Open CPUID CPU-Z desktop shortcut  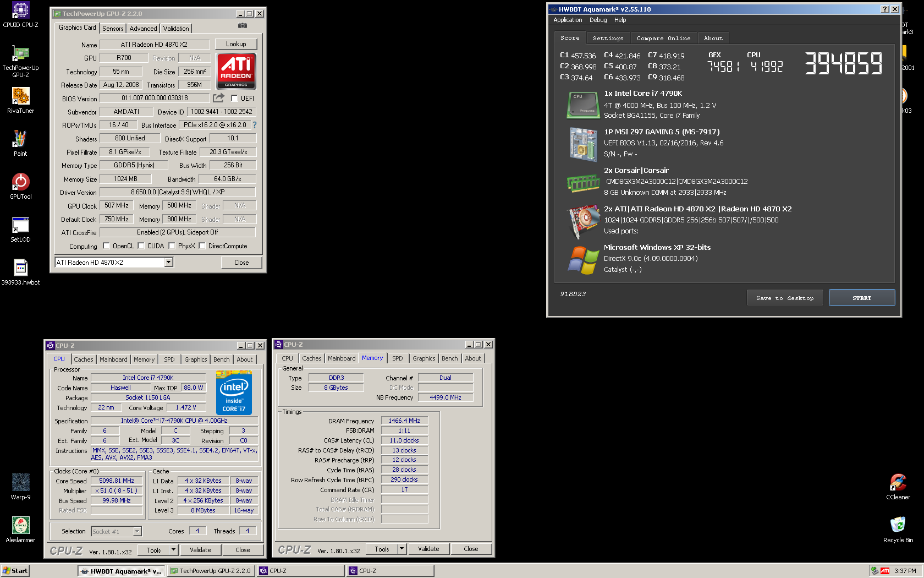pos(20,15)
